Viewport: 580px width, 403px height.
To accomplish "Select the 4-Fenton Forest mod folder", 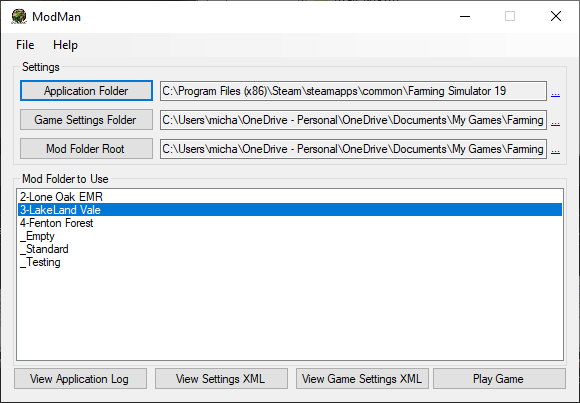I will (x=290, y=223).
